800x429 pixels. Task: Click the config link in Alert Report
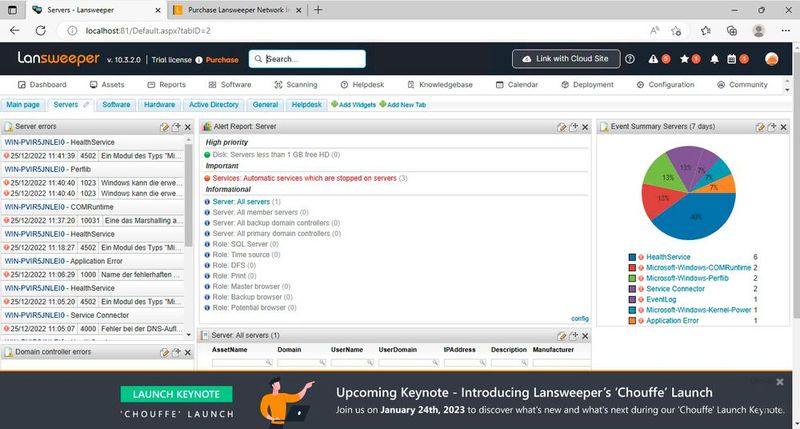[x=580, y=318]
